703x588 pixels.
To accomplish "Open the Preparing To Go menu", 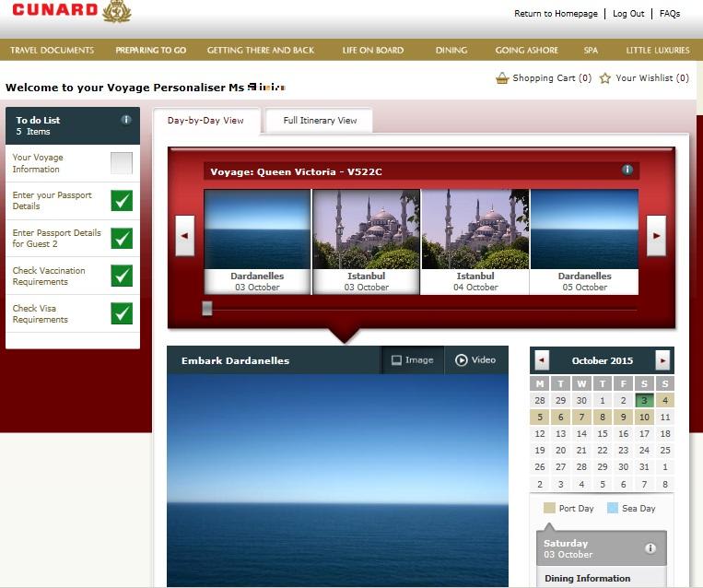I will click(151, 51).
